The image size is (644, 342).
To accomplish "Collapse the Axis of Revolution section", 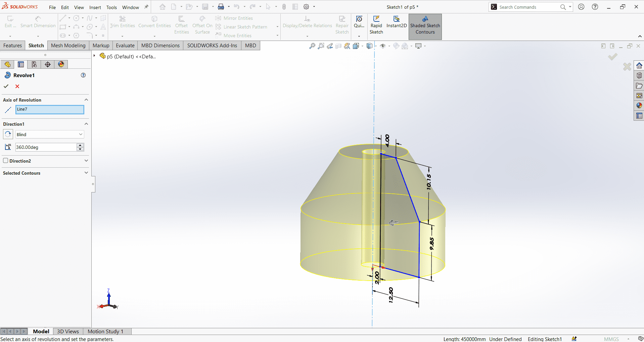I will (86, 100).
